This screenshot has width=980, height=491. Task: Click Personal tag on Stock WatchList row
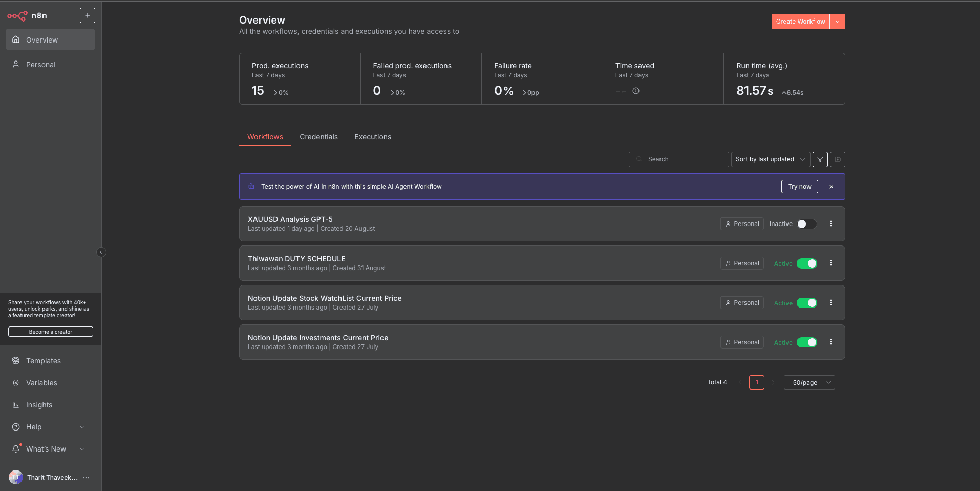(x=742, y=303)
